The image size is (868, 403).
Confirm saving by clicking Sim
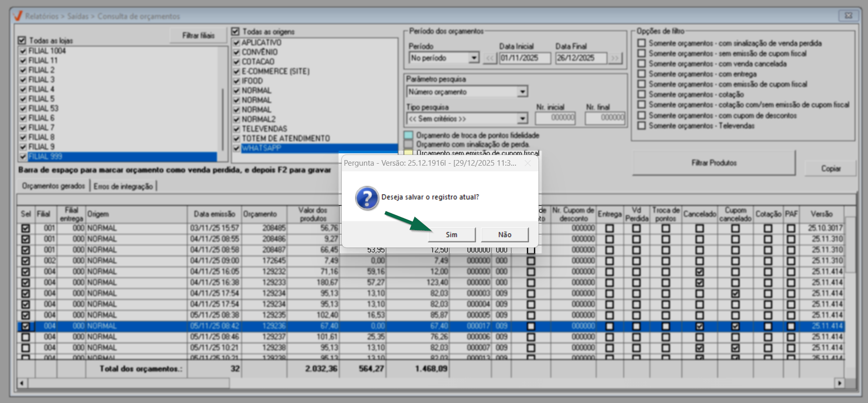point(452,235)
